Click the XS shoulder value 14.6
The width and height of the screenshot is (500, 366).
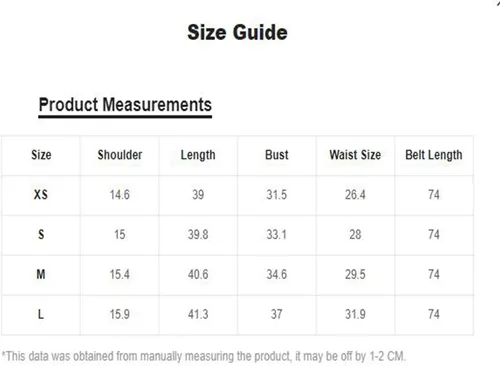click(x=120, y=195)
